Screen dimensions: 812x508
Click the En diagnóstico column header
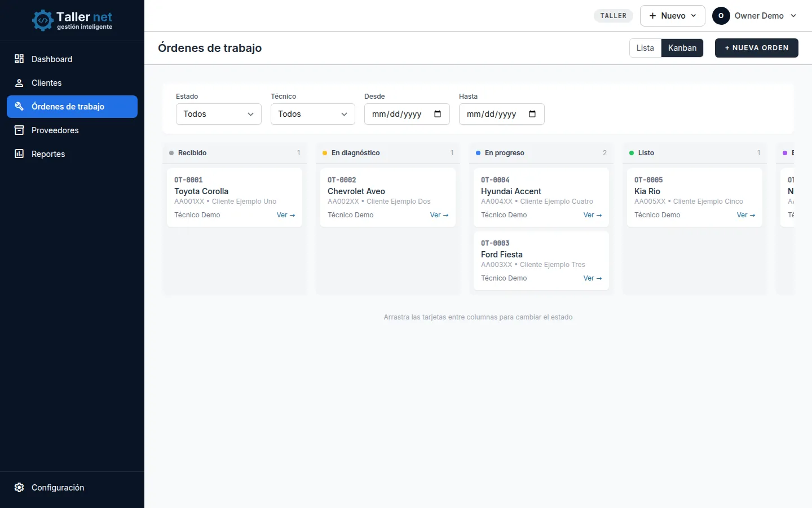coord(388,153)
